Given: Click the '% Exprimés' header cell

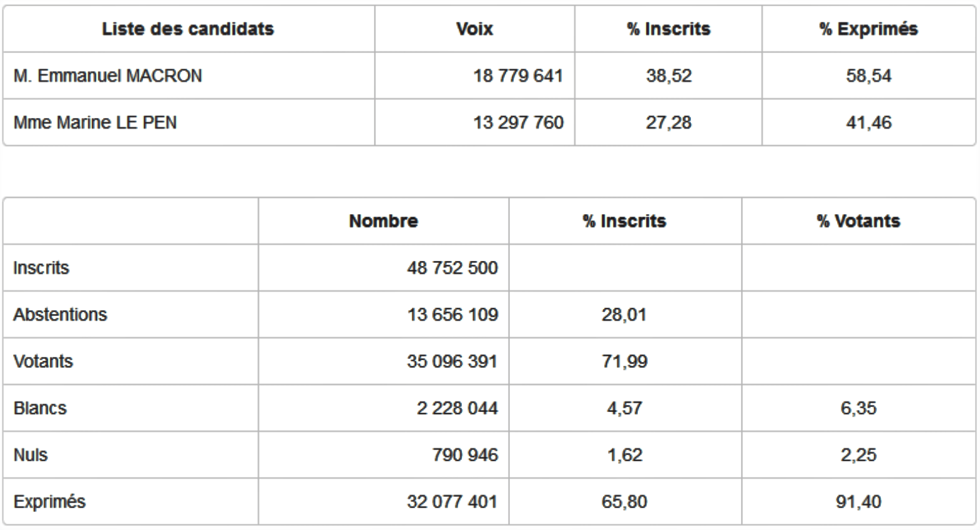Looking at the screenshot, I should 868,29.
